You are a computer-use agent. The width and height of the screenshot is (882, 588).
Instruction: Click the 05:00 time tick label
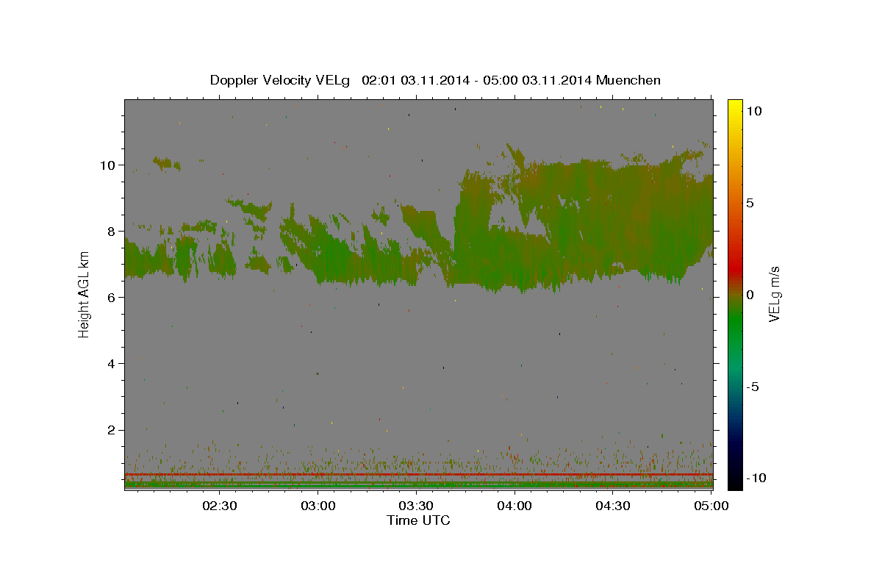click(711, 506)
